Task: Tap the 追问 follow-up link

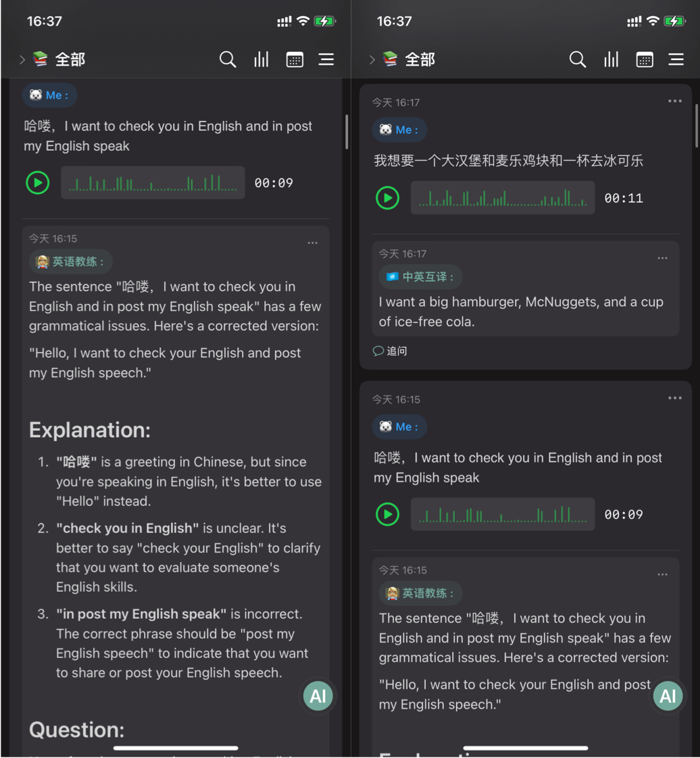Action: coord(390,351)
